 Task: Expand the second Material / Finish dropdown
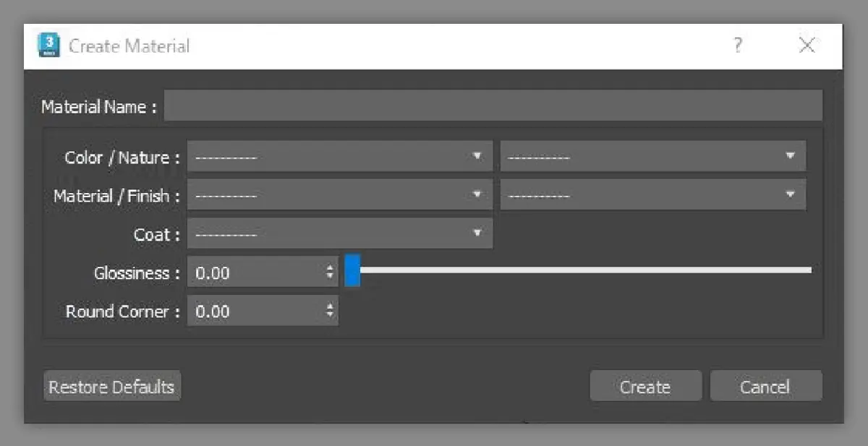(652, 195)
